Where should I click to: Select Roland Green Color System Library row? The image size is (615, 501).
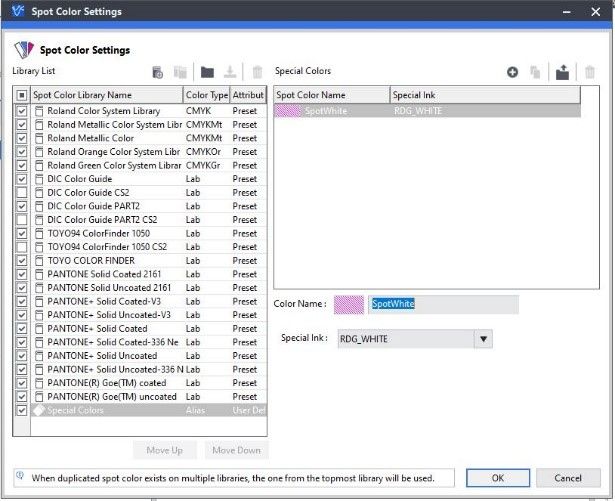pos(149,166)
